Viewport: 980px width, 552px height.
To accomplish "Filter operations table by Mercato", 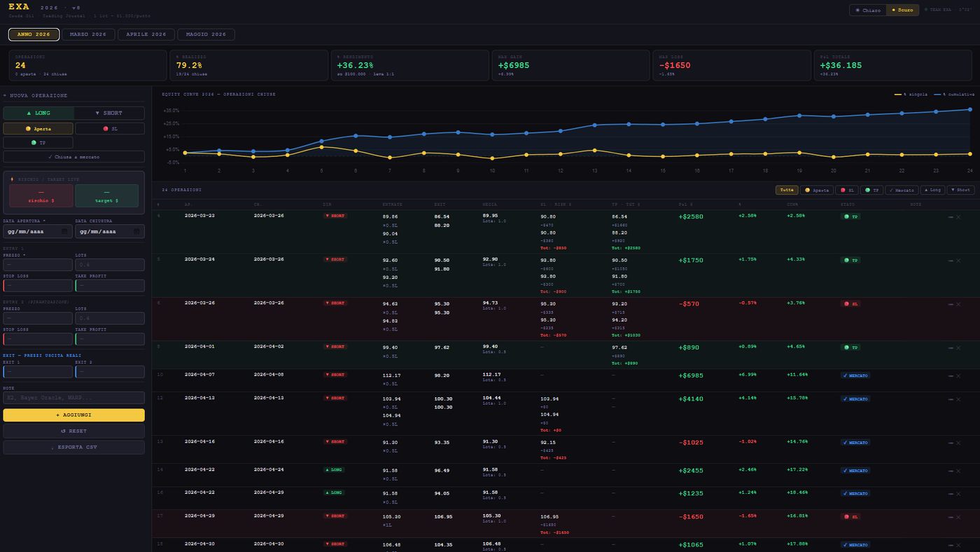I will click(902, 190).
